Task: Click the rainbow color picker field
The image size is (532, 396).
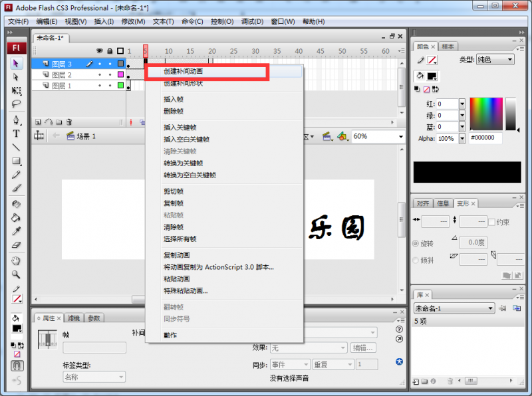Action: [x=486, y=114]
